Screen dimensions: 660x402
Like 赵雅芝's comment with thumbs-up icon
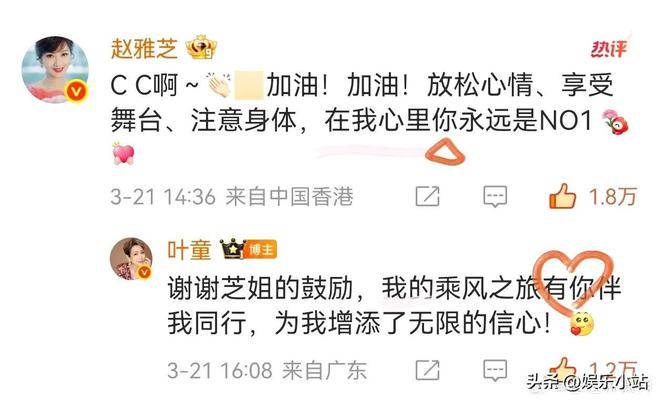[x=562, y=196]
